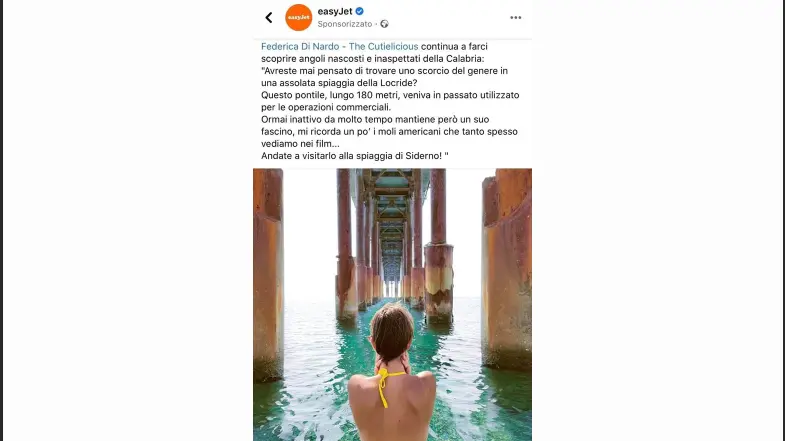Click the large rusty pillar at photo's left edge
Viewport: 785px width, 441px height.
click(x=268, y=273)
